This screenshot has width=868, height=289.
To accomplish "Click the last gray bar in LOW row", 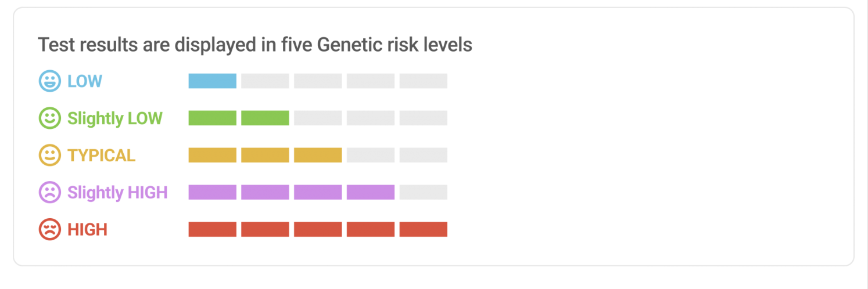I will tap(424, 81).
